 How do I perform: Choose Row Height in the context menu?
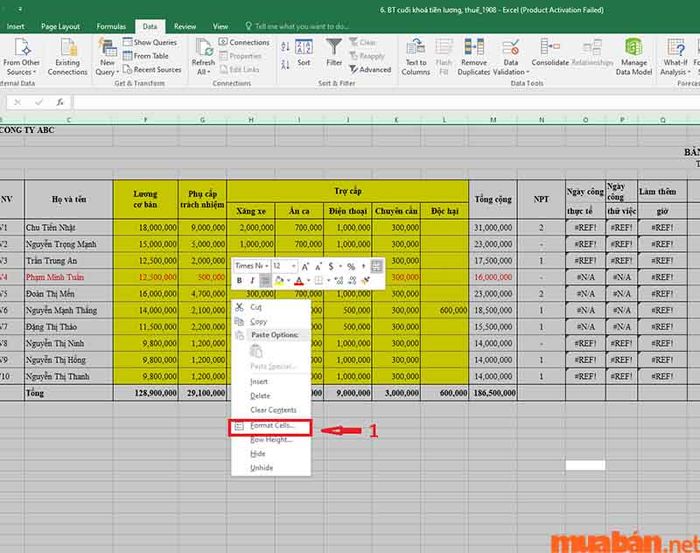click(271, 440)
